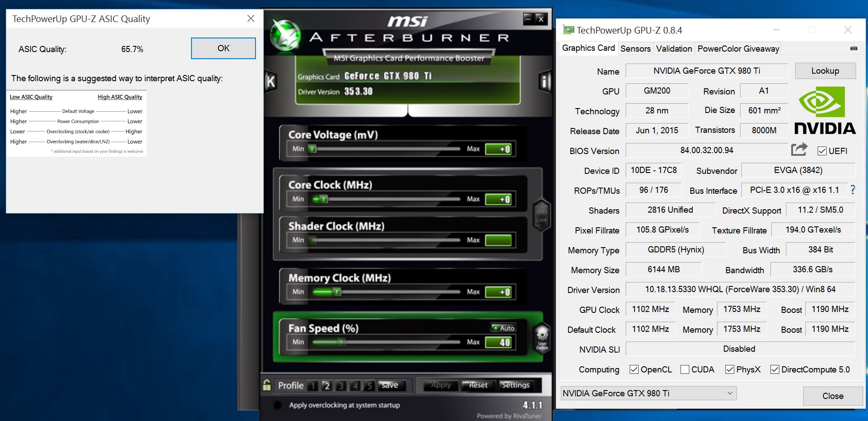Close the GPU-Z ASIC Quality dialog
The image size is (868, 421).
[251, 19]
